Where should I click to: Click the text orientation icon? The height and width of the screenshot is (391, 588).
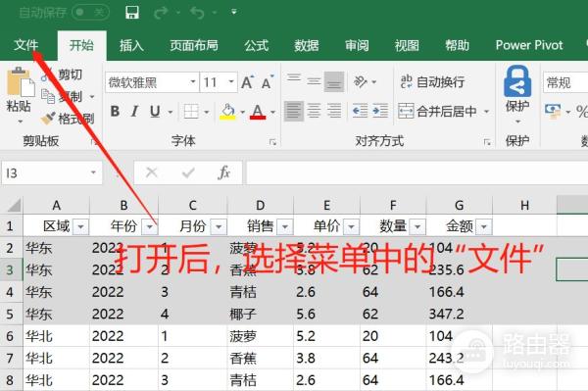pos(361,81)
